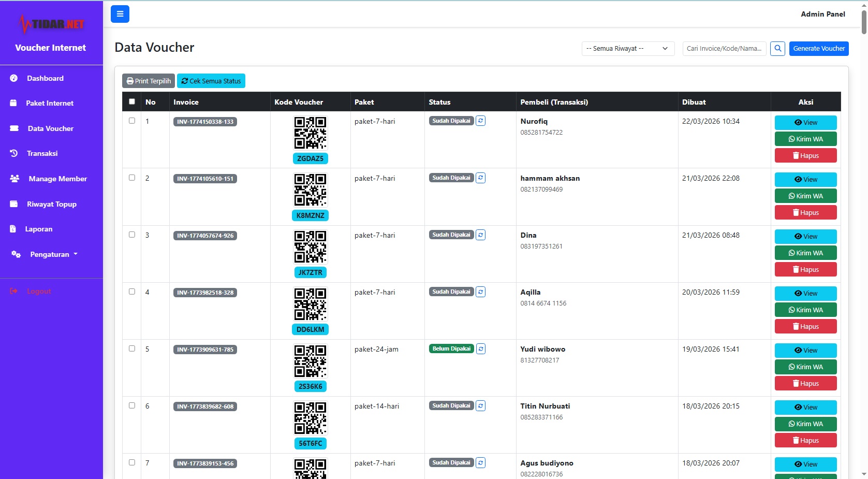This screenshot has height=479, width=868.
Task: Click the Manage Member users icon
Action: (x=14, y=179)
